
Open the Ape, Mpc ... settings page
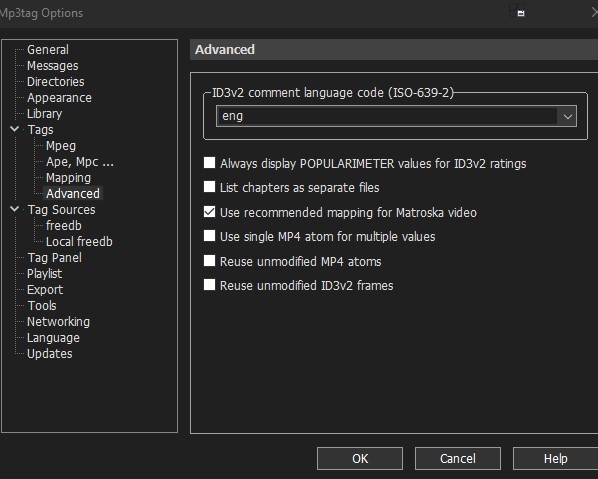point(80,162)
